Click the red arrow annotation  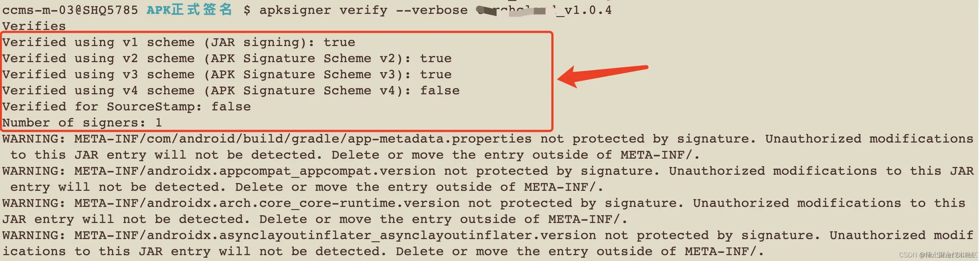coord(603,75)
